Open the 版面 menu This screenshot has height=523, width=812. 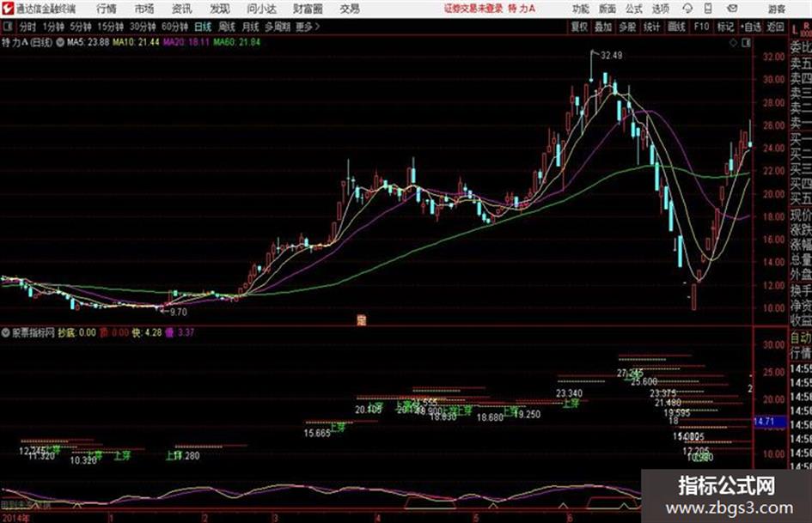[607, 9]
